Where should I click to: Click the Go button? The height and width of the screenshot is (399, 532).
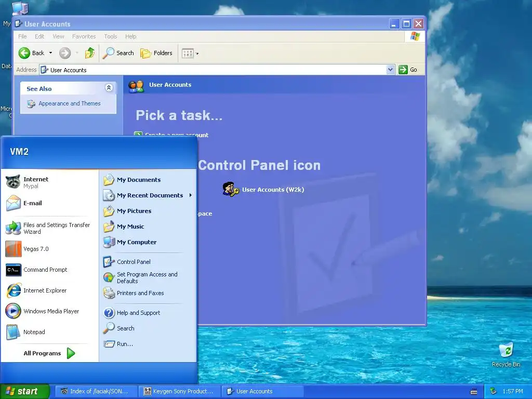(408, 70)
